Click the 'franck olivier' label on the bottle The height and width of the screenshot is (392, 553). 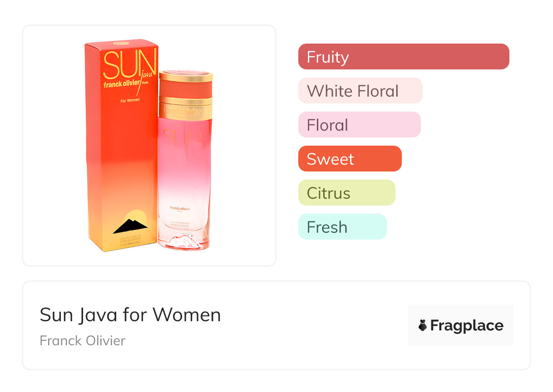180,208
